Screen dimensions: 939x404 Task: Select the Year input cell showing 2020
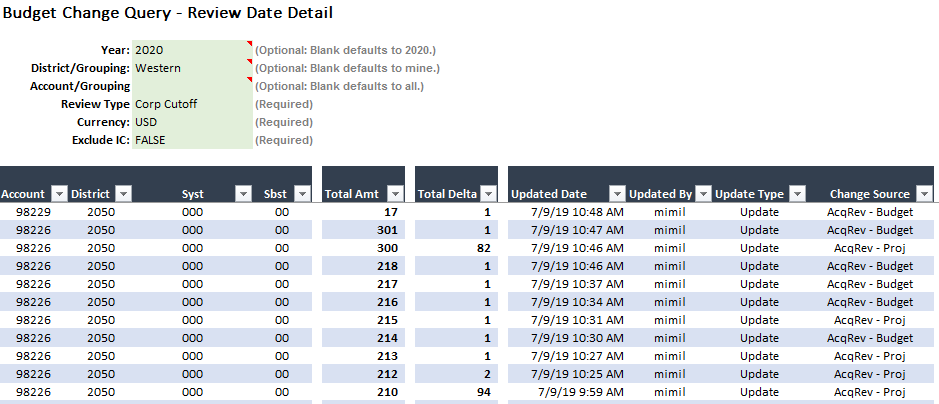192,50
